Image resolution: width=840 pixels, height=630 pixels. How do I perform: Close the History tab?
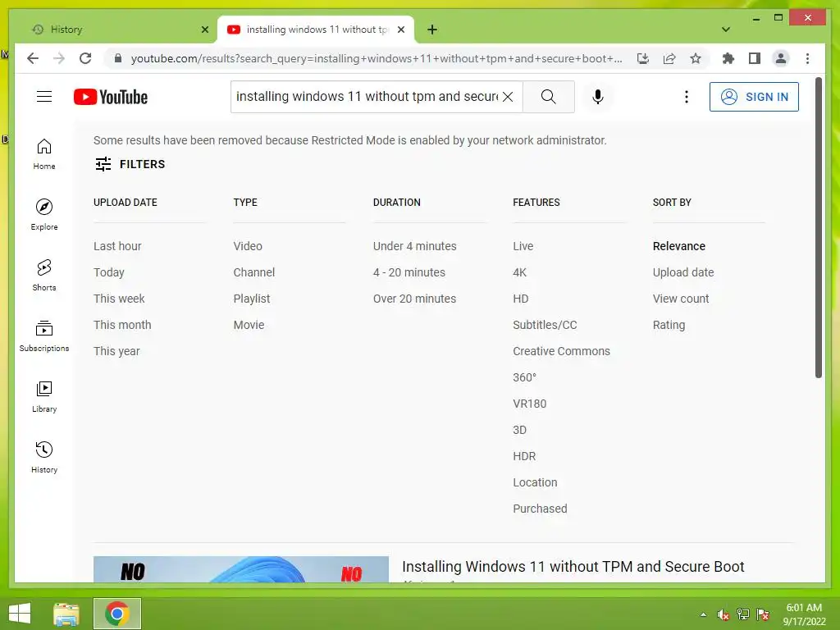(x=204, y=30)
